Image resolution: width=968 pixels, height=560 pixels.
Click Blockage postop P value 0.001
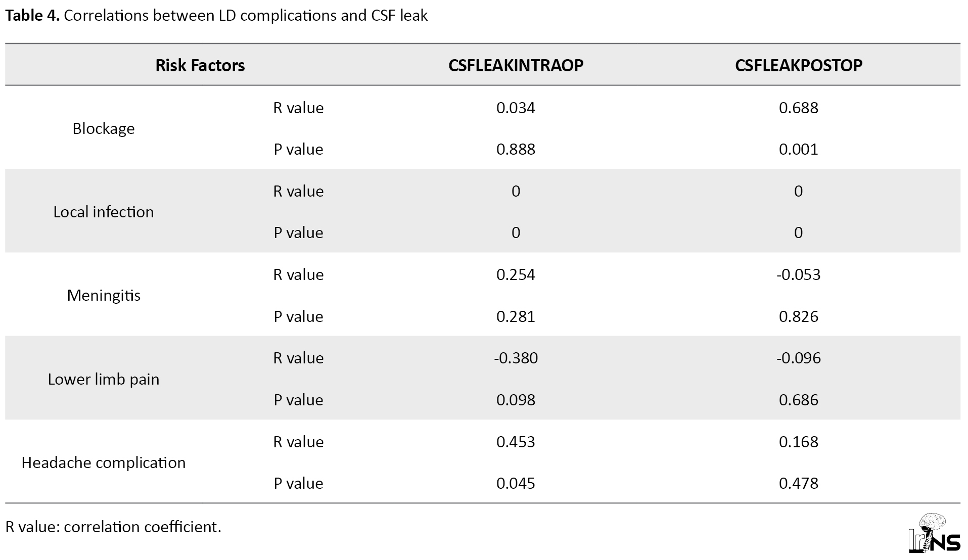tap(799, 149)
